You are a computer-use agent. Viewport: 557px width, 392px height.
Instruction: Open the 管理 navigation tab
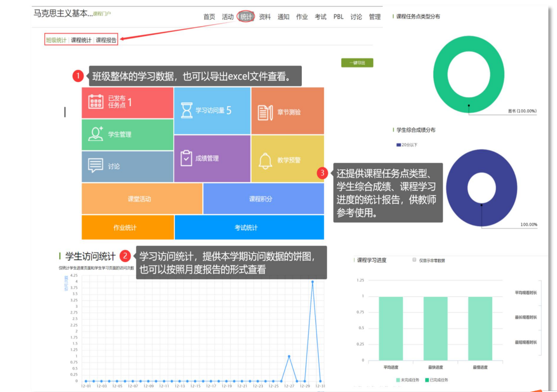375,17
